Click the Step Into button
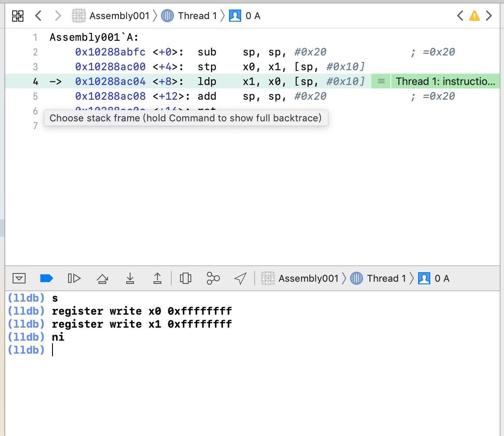The height and width of the screenshot is (436, 504). [x=130, y=278]
